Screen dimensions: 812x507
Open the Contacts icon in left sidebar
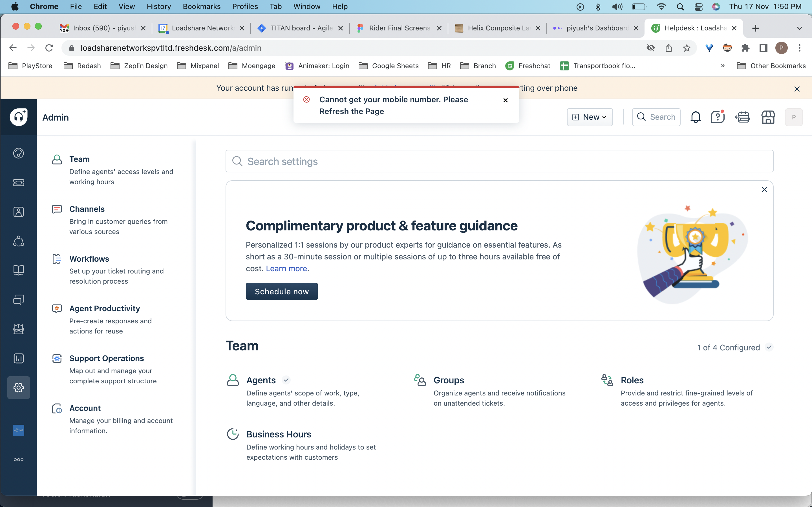(18, 212)
